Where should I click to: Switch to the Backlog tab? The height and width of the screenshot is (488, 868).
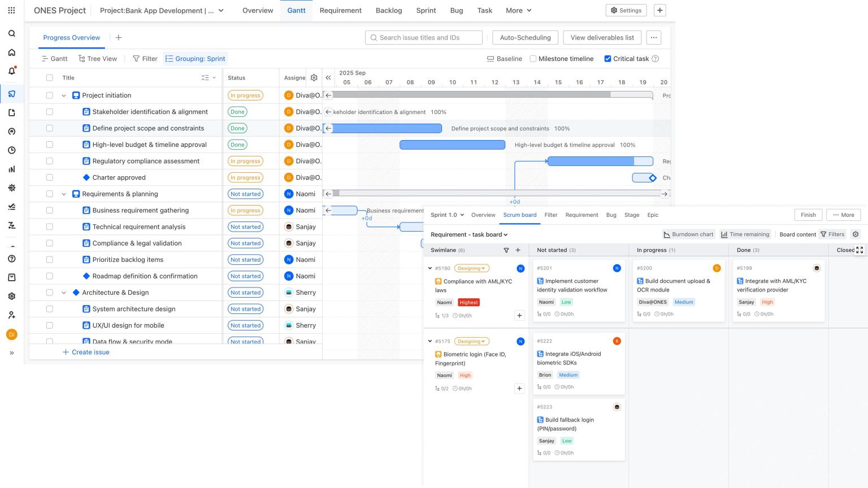389,10
